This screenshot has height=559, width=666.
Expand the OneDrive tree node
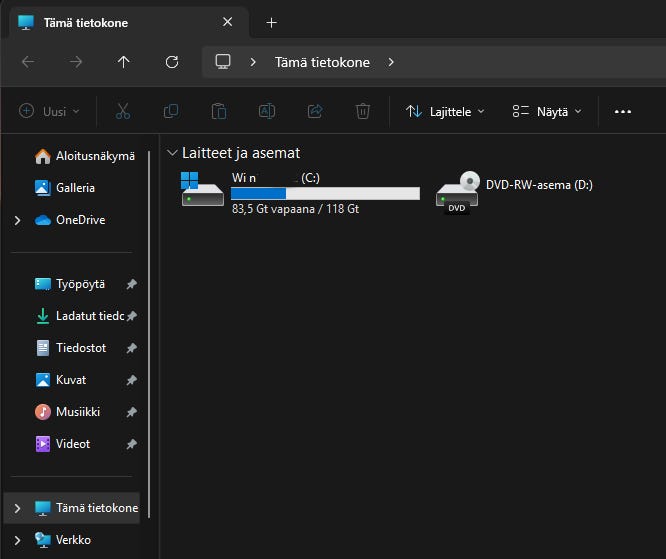(x=17, y=220)
